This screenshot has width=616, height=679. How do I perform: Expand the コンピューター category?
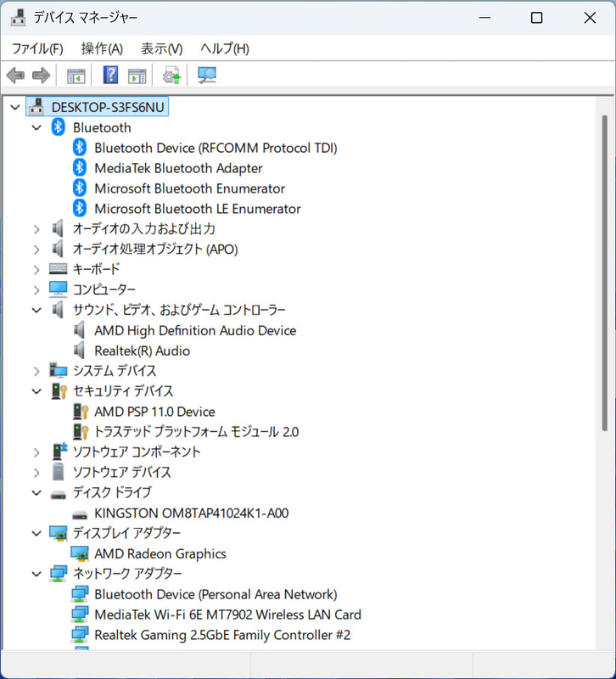point(36,289)
